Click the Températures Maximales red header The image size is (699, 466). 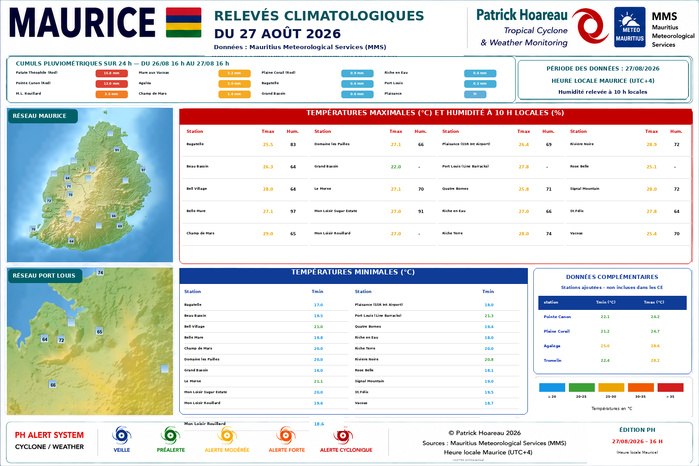[x=435, y=116]
